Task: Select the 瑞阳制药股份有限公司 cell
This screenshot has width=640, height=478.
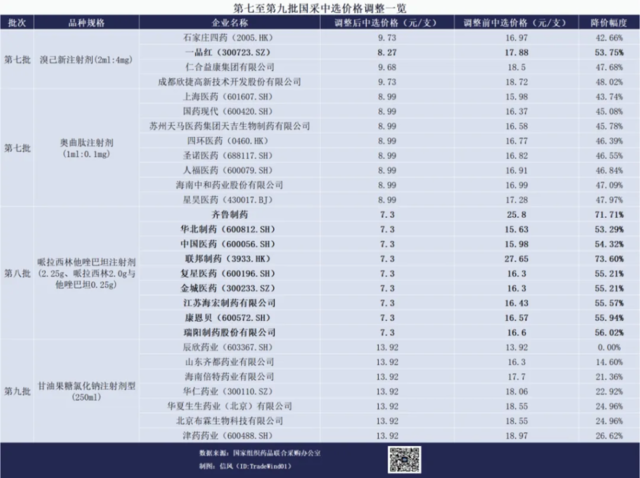Action: [229, 332]
